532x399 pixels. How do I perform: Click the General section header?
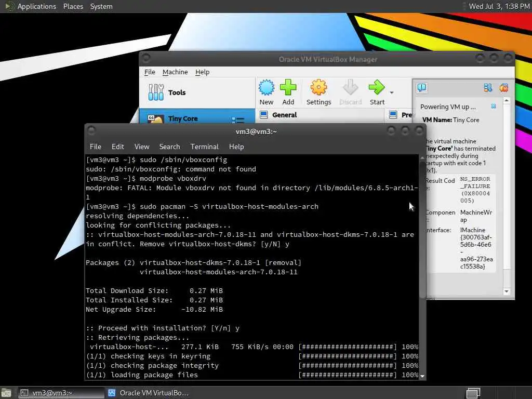click(x=284, y=115)
